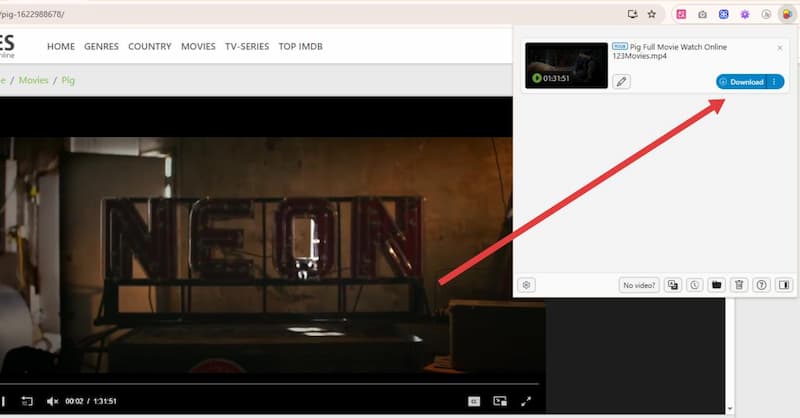Open the download history clock icon
800x418 pixels.
694,285
